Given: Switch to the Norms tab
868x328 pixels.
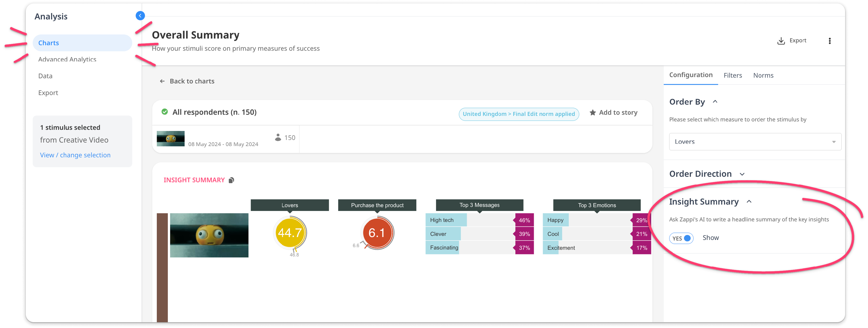Looking at the screenshot, I should coord(763,76).
